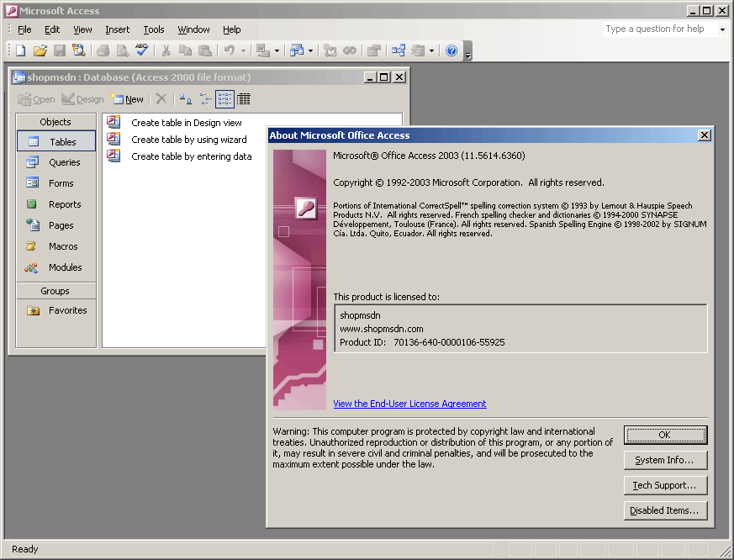Expand the OfficeLinks dropdown arrow
Screen dimensions: 734x560
tap(278, 50)
